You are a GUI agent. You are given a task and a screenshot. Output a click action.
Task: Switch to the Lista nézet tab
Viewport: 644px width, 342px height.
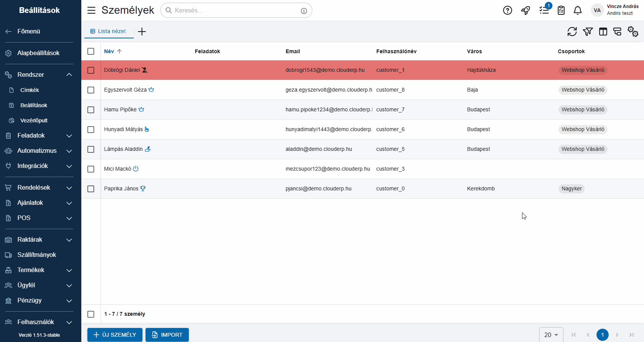coord(108,31)
